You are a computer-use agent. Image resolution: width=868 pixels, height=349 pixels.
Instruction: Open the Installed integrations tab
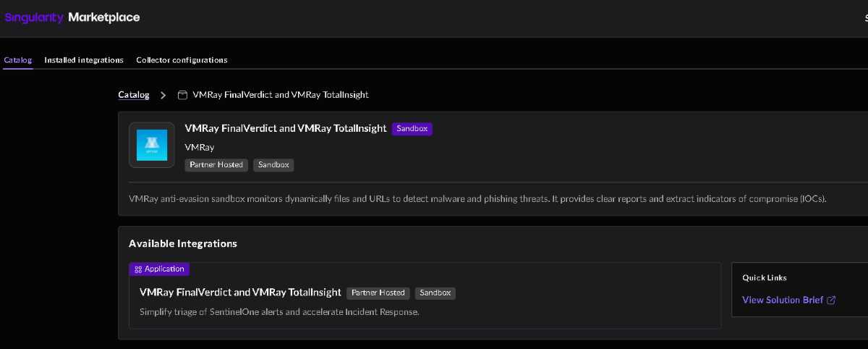[84, 60]
